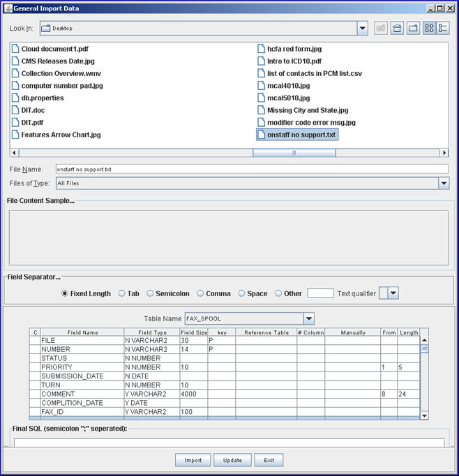The image size is (459, 476).
Task: Click the Update button
Action: point(232,460)
